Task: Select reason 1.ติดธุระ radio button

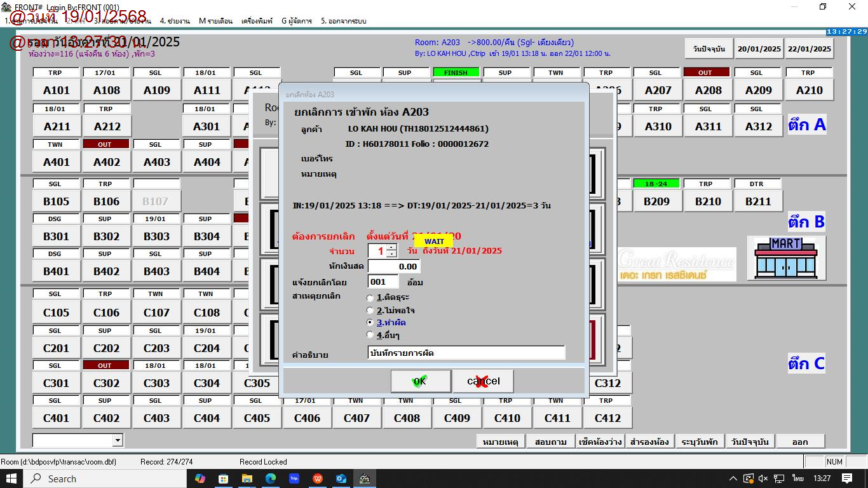Action: click(x=370, y=298)
